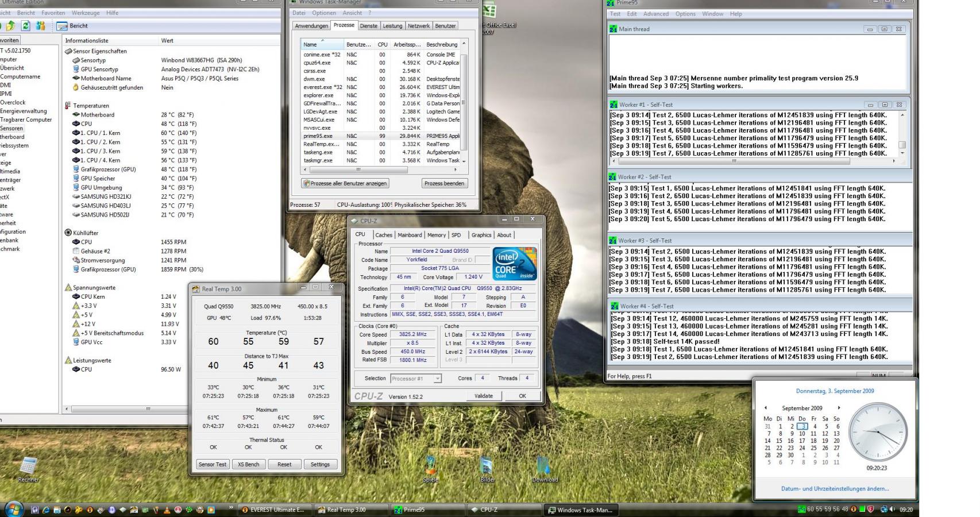Open the Graphics tab in CPU-Z
Viewport: 980px width, 517px height.
pyautogui.click(x=481, y=235)
